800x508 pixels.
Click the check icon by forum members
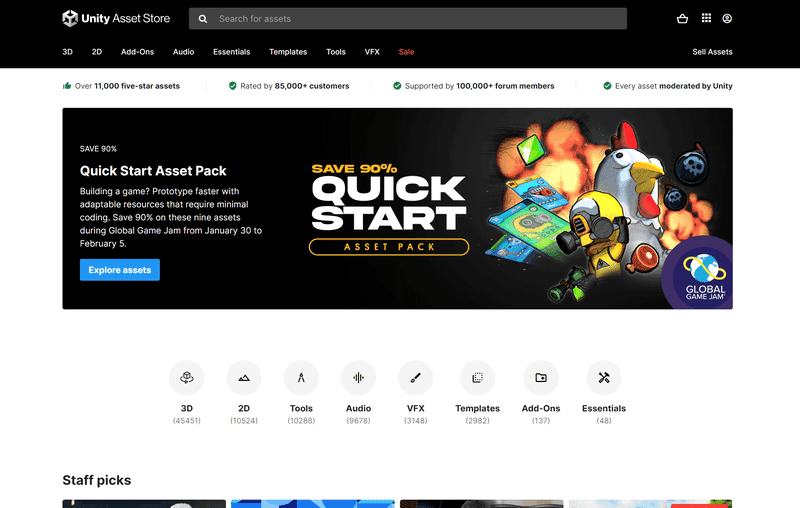397,86
